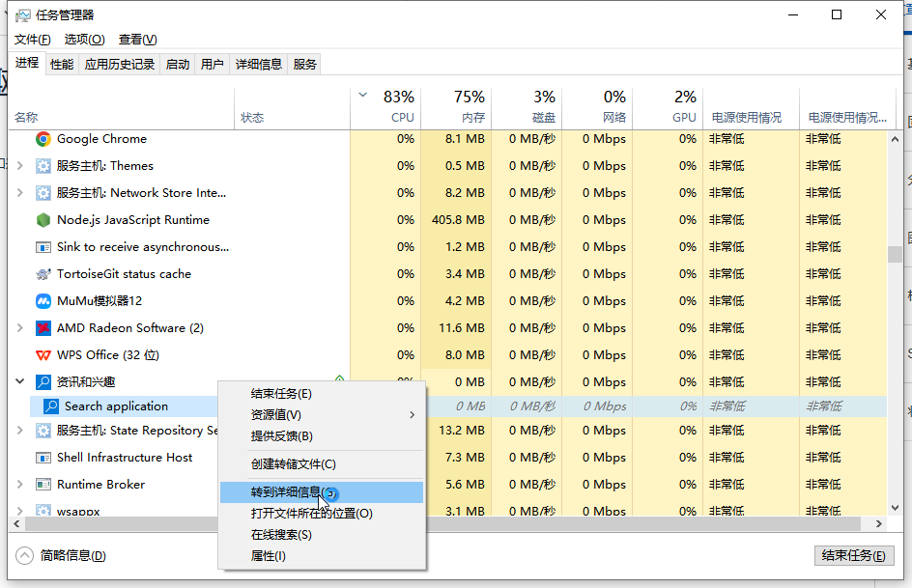Click the Sink to receive asynchronous icon
This screenshot has width=912, height=588.
(x=43, y=247)
